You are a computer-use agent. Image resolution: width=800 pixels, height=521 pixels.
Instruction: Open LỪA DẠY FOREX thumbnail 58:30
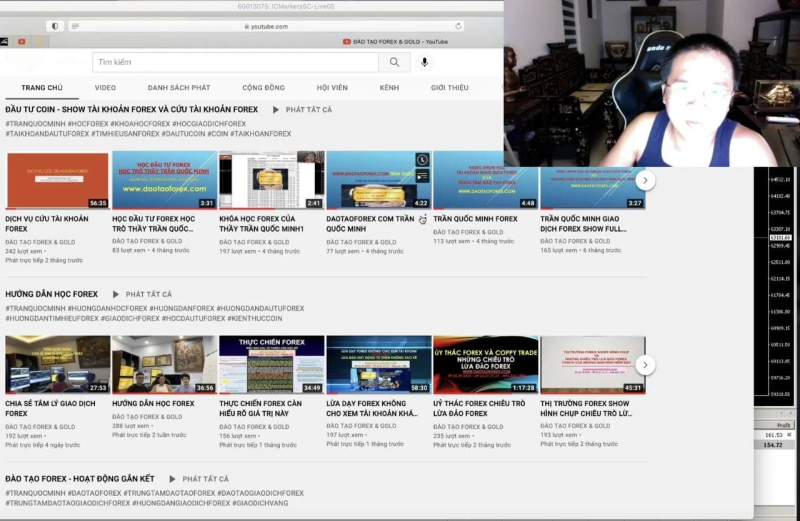click(379, 365)
